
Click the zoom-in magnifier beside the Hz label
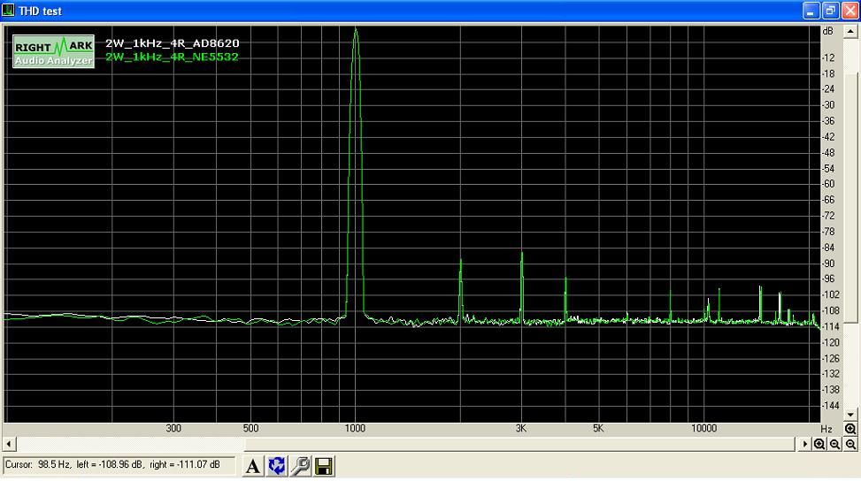850,429
